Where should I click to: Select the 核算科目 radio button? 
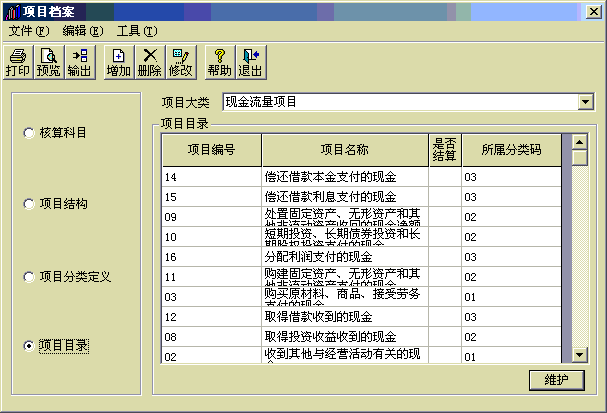click(x=29, y=132)
